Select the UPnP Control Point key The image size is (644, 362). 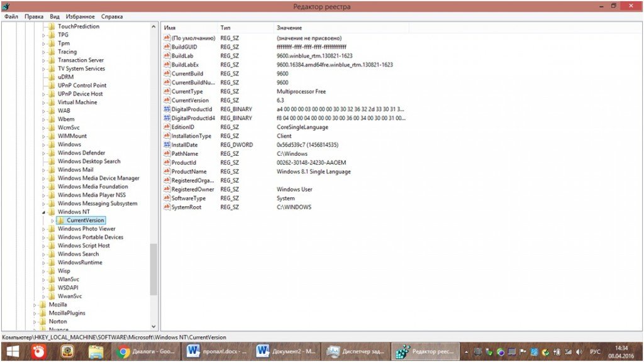coord(82,85)
